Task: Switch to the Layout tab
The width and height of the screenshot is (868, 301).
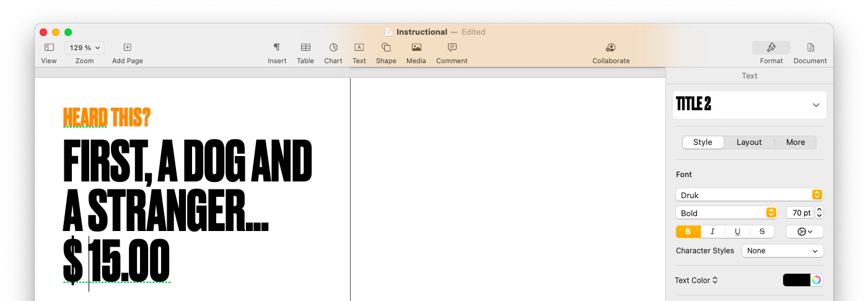Action: pyautogui.click(x=749, y=142)
